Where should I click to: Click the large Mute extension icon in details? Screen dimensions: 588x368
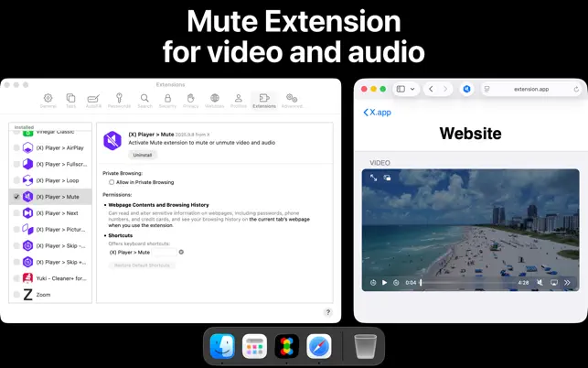112,141
